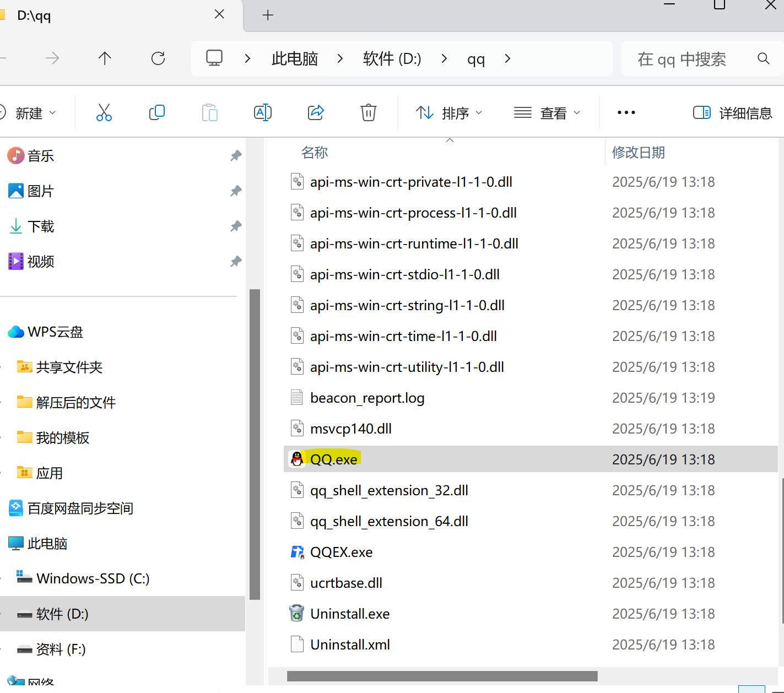
Task: Click the pin icon next to 视频
Action: coord(236,262)
